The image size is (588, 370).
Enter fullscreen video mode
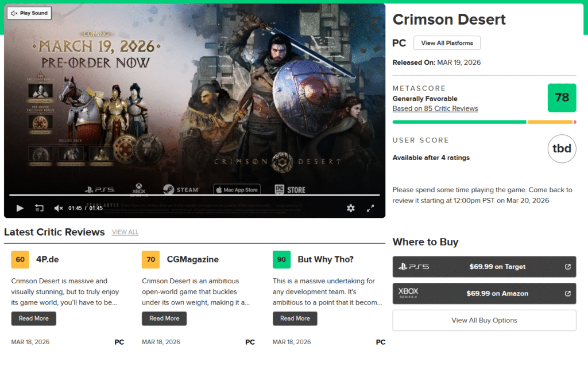(370, 208)
